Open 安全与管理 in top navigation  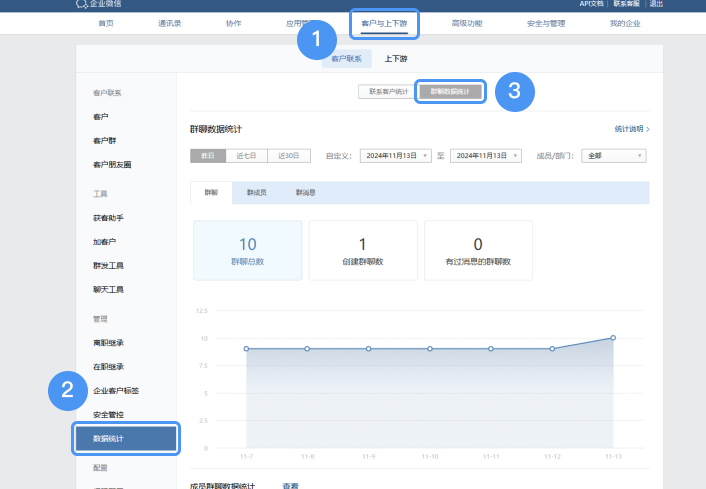point(544,22)
